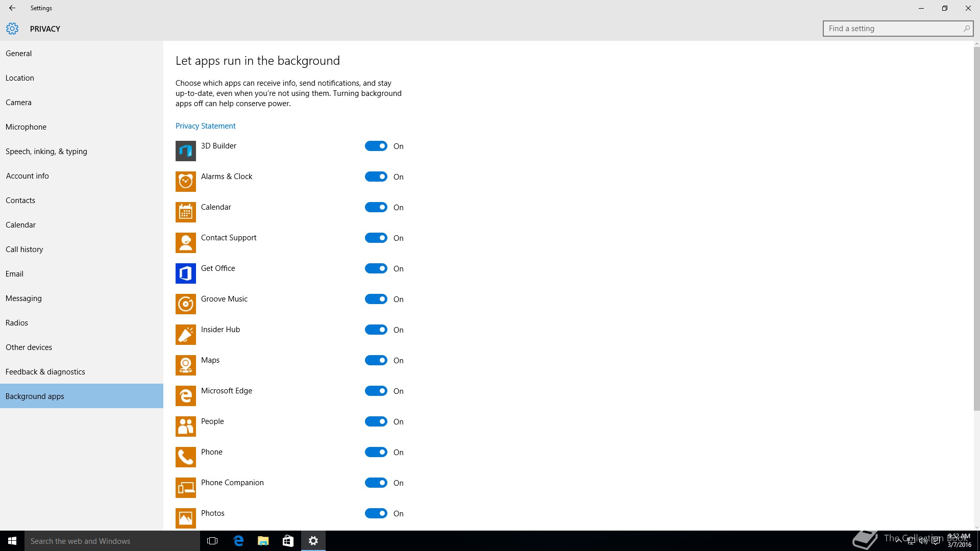The width and height of the screenshot is (980, 551).
Task: Open File Explorer from the taskbar
Action: click(x=263, y=541)
